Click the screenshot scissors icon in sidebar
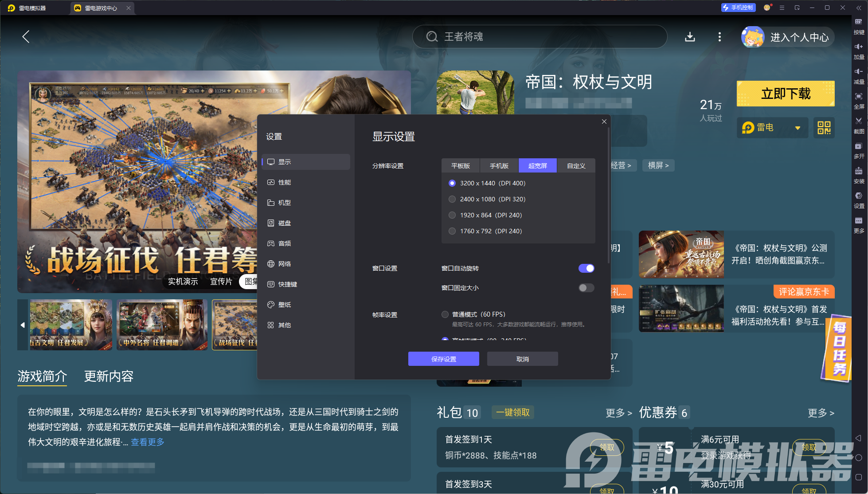 [x=859, y=121]
